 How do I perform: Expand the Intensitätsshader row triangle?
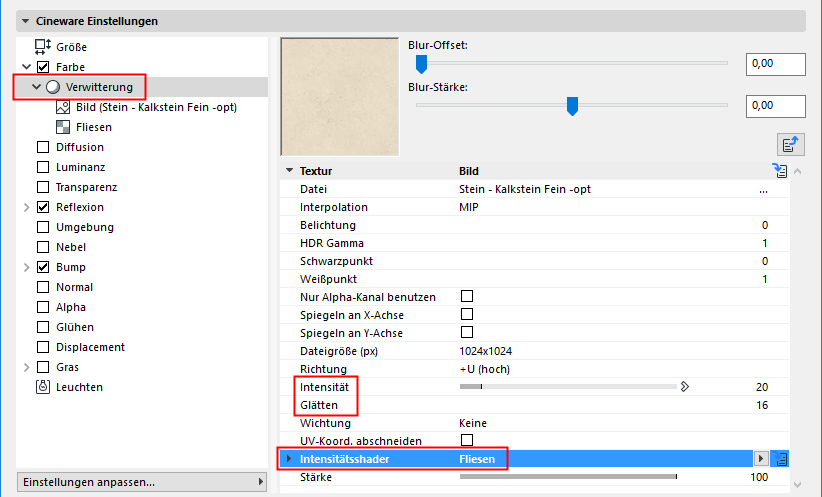(x=289, y=459)
